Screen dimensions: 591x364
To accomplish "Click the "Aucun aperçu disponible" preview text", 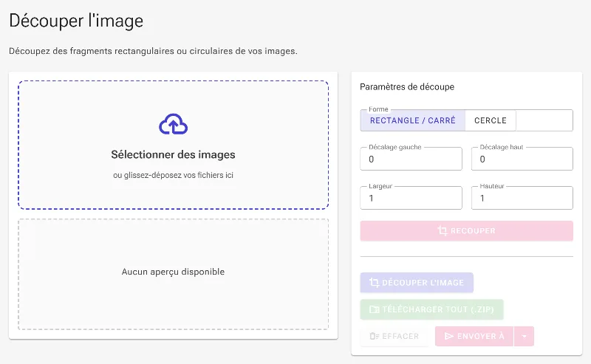I will pos(173,272).
